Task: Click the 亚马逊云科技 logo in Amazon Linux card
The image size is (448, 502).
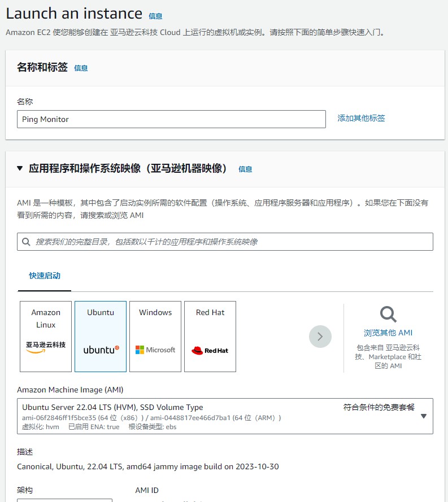Action: [x=46, y=347]
